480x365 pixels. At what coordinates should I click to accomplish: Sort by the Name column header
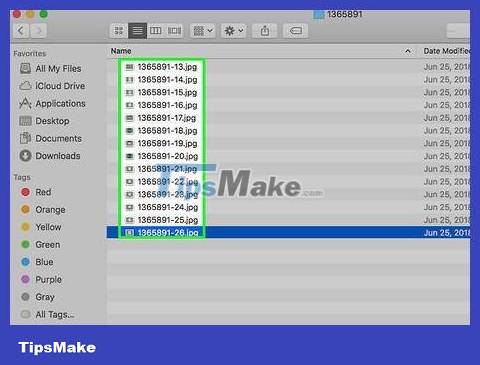point(121,51)
